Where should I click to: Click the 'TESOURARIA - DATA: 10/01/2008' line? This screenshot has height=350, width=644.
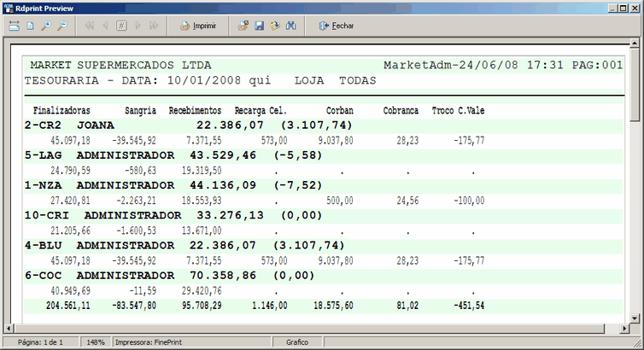point(132,80)
